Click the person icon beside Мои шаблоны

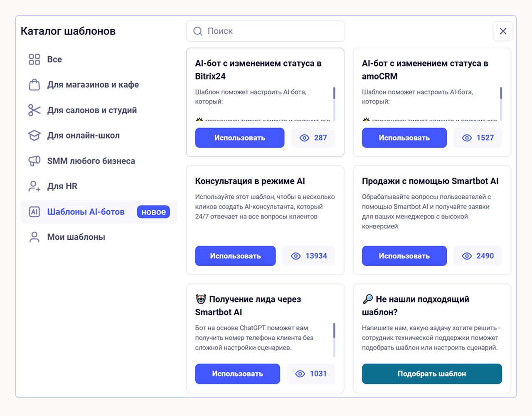(34, 237)
